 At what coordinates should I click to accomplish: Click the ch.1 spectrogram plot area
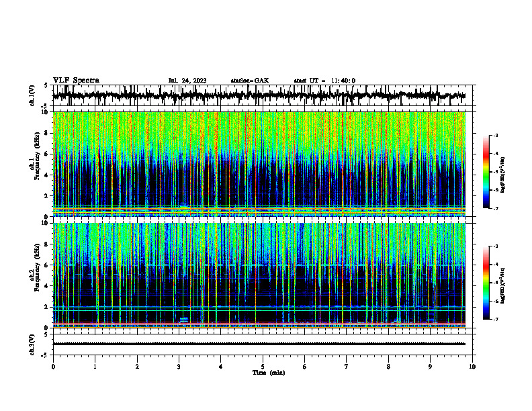[x=259, y=164]
